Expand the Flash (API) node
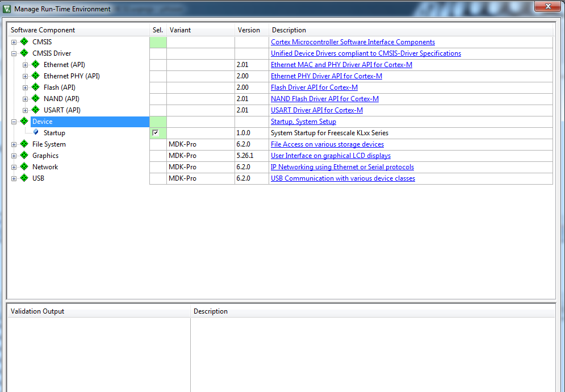The height and width of the screenshot is (392, 565). click(x=25, y=88)
